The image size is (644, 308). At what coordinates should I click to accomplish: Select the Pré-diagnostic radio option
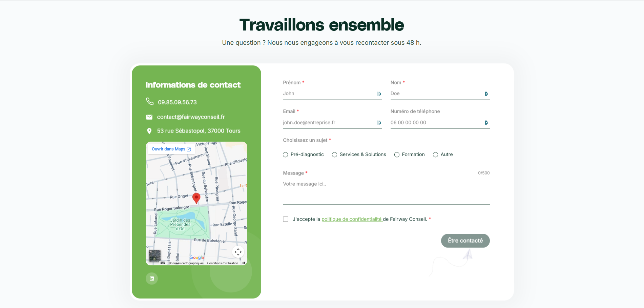[x=286, y=155]
